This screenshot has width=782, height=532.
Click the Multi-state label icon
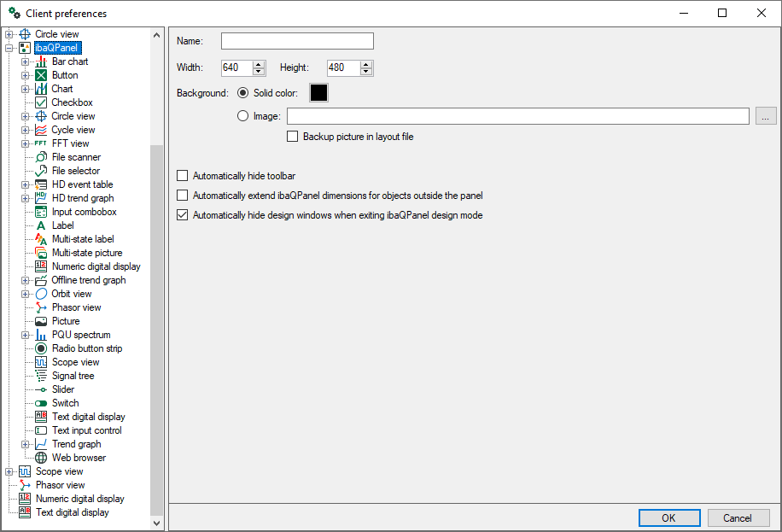[x=41, y=239]
